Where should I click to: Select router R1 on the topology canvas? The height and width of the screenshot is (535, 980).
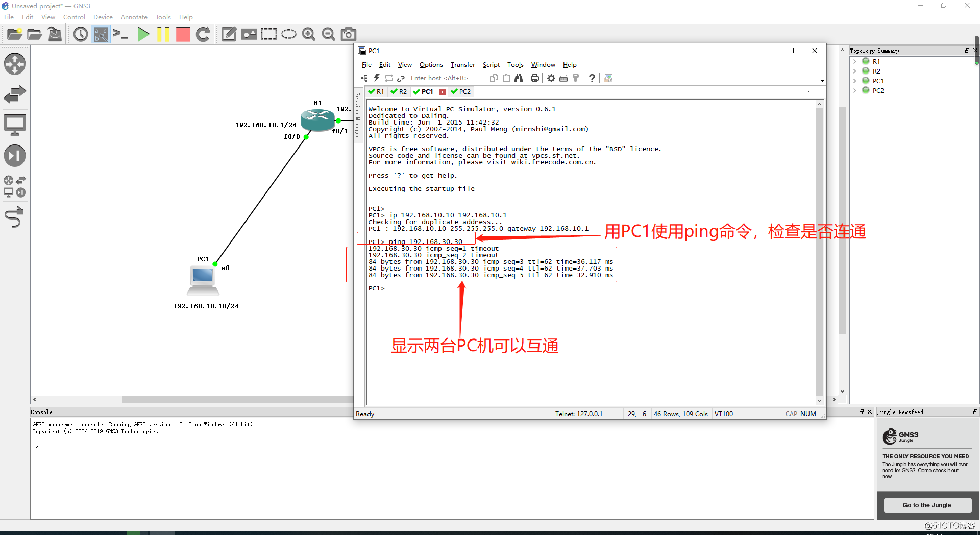pos(317,120)
